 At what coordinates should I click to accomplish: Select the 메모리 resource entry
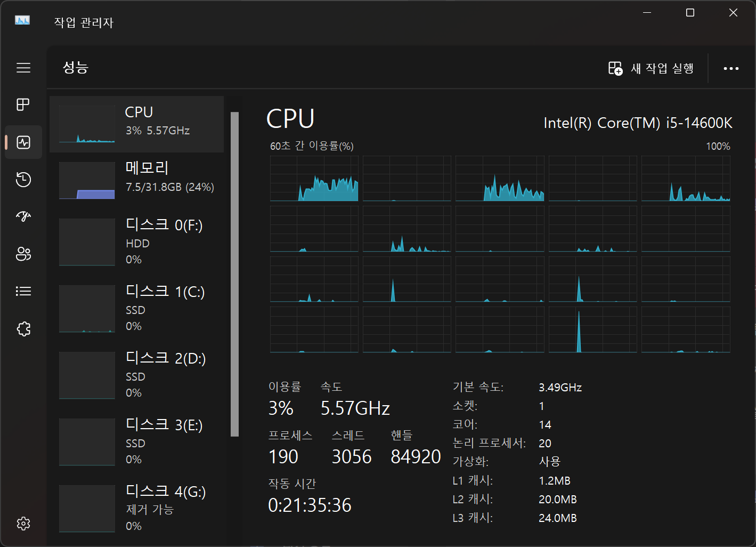pos(137,180)
